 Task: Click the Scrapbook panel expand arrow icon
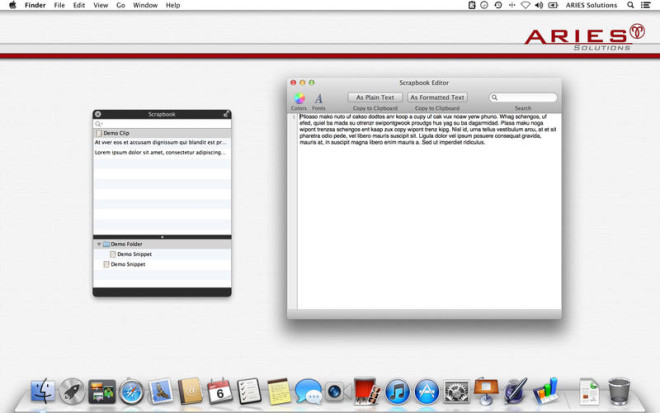[226, 114]
